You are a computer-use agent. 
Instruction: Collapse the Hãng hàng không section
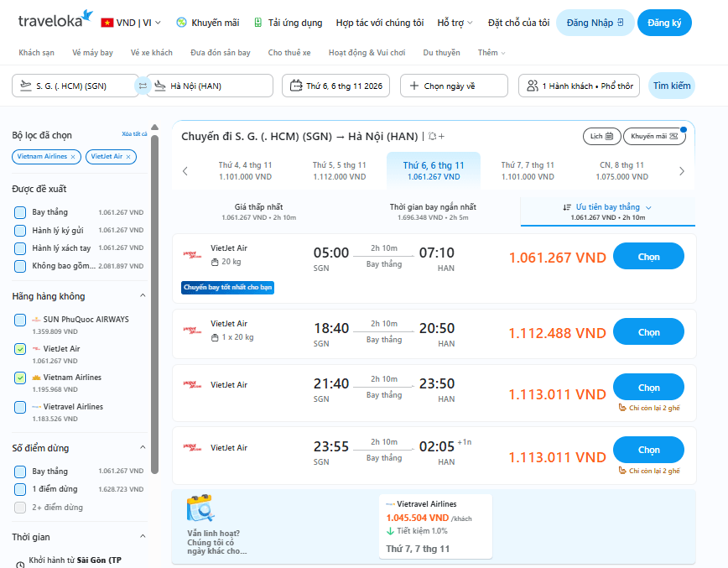143,296
